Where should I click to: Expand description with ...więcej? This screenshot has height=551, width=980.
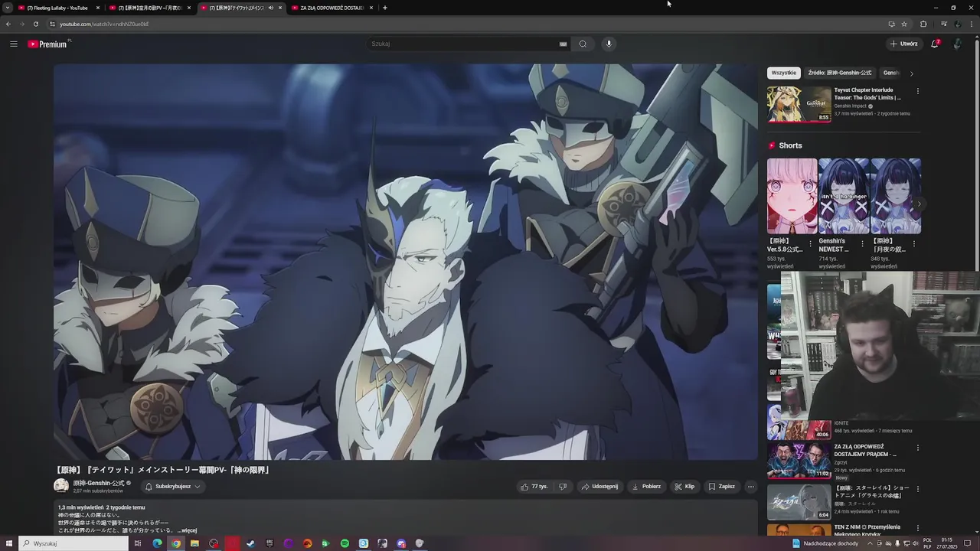[188, 530]
